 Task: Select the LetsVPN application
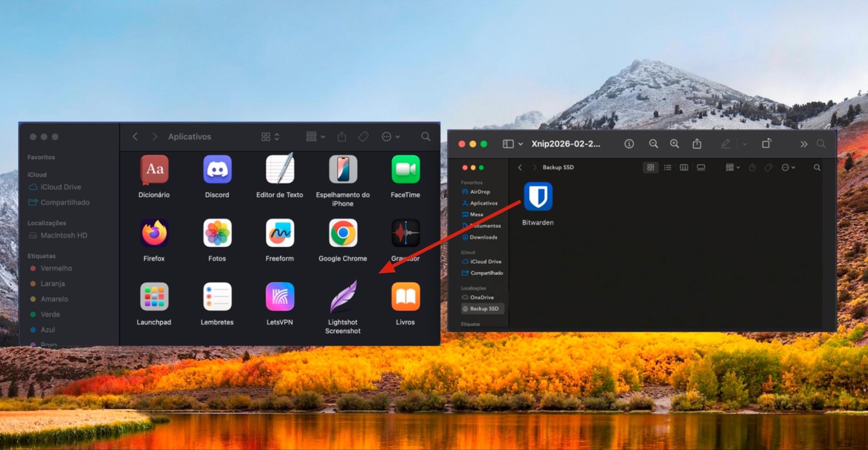coord(280,297)
